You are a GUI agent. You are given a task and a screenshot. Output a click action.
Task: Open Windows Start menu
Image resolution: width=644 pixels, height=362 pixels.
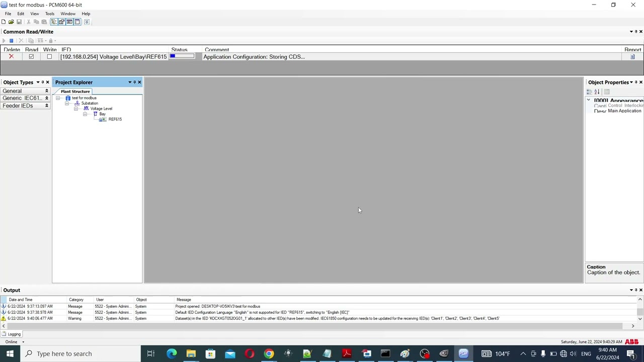coord(10,353)
